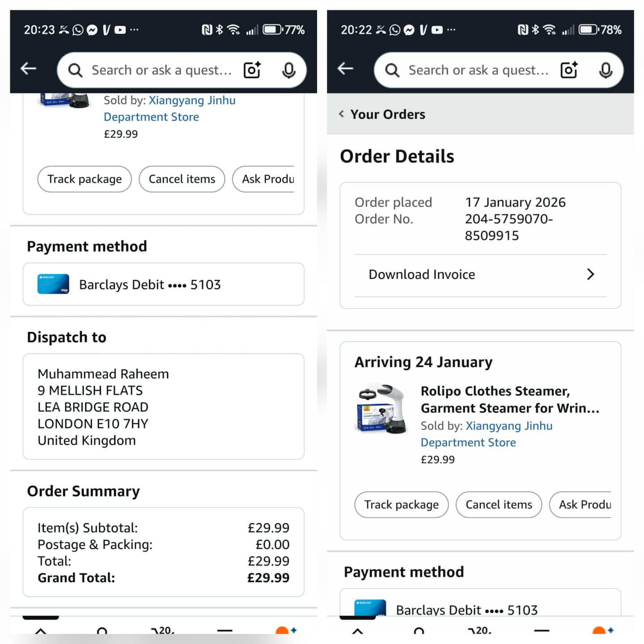Open Xiangyang Jinhu Department Store link right
644x644 pixels.
click(487, 434)
